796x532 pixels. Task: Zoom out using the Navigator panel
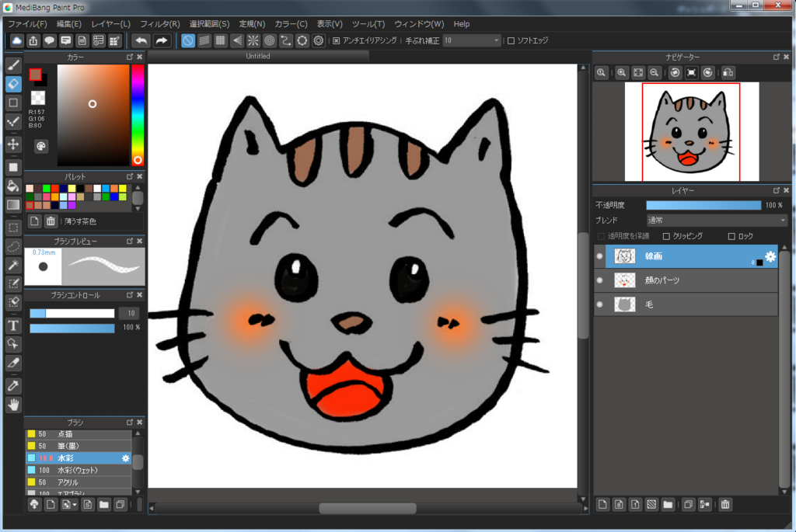point(655,72)
